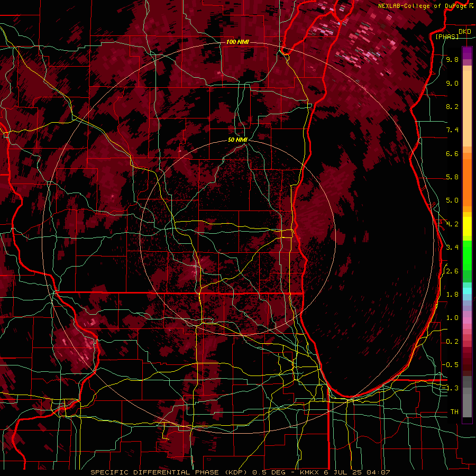Click the 50 NMI range ring label

point(237,140)
